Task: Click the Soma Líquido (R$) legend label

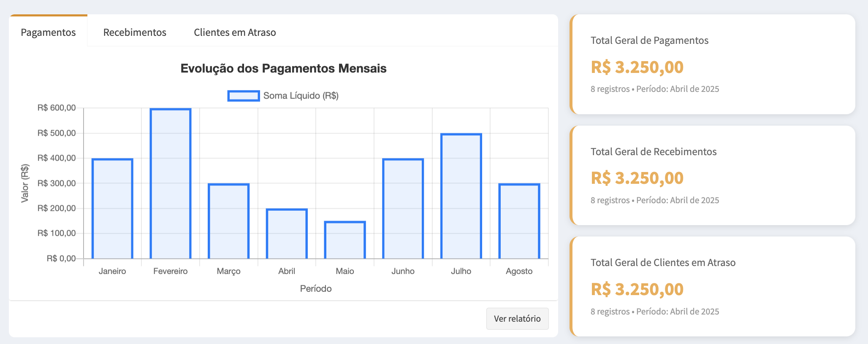Action: [x=301, y=96]
